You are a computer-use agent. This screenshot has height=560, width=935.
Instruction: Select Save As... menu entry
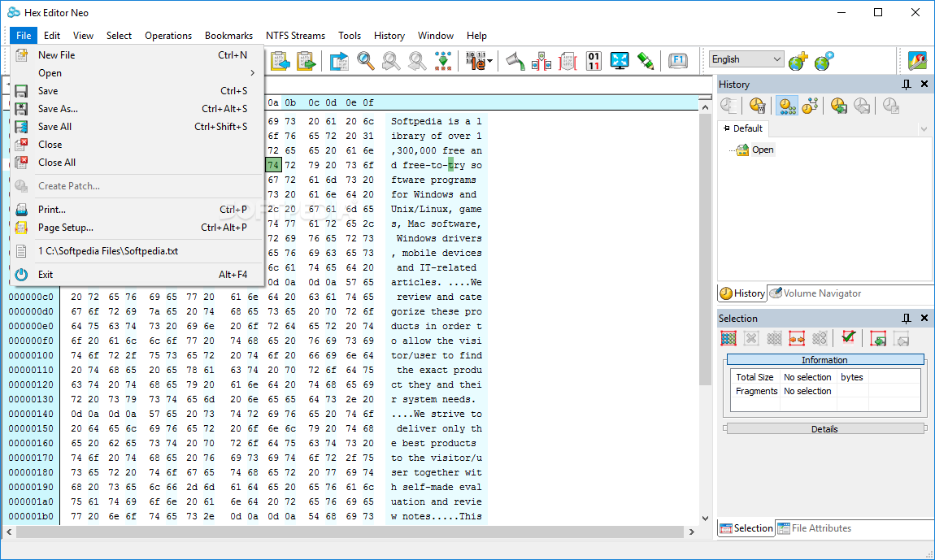coord(137,109)
